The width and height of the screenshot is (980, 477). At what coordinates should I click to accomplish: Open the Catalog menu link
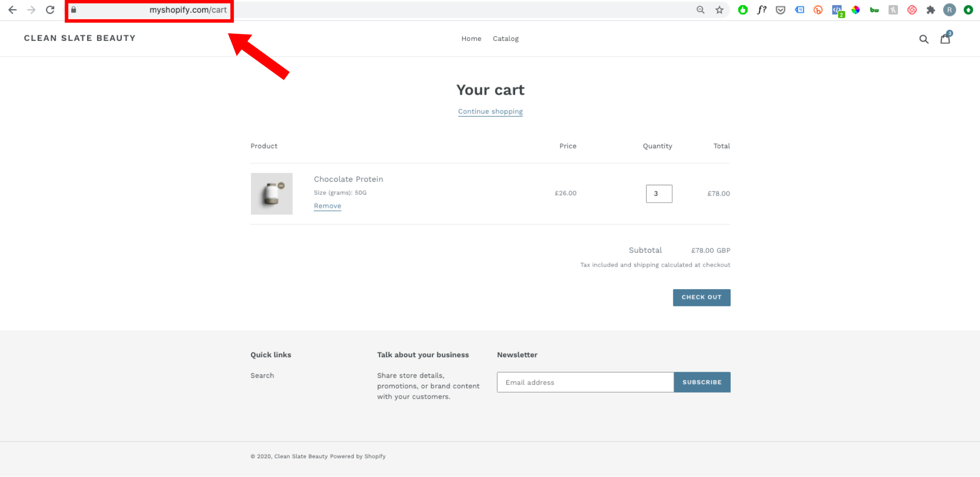click(506, 38)
